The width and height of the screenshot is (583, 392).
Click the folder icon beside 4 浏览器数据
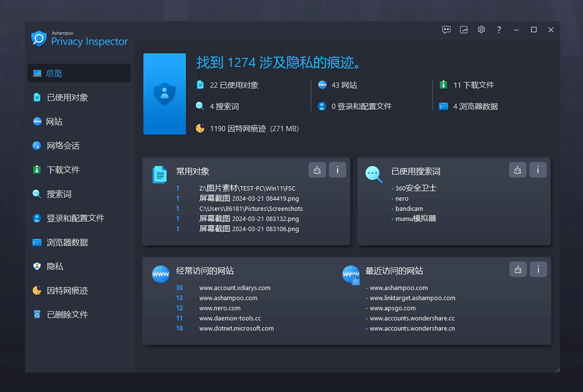coord(443,106)
